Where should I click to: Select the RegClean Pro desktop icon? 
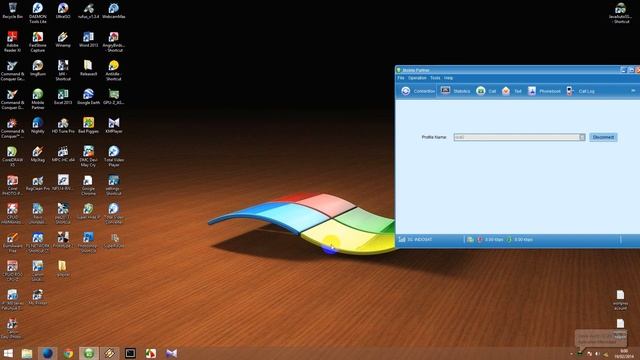(x=38, y=183)
